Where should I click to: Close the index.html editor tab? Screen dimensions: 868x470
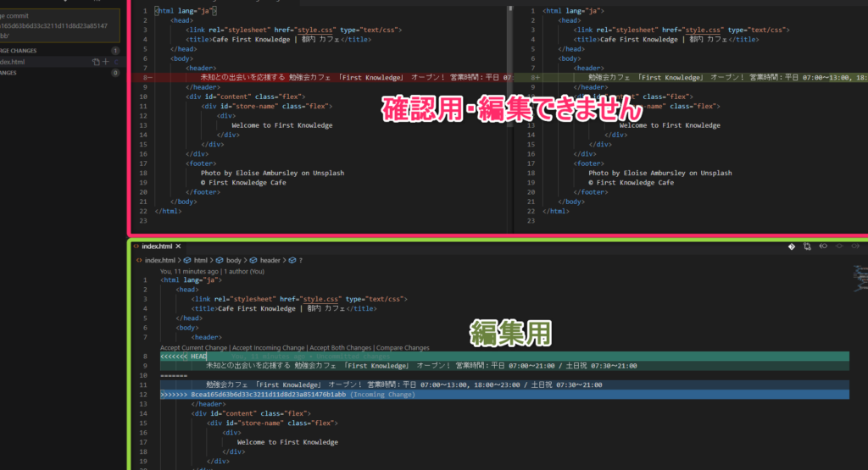tap(178, 246)
